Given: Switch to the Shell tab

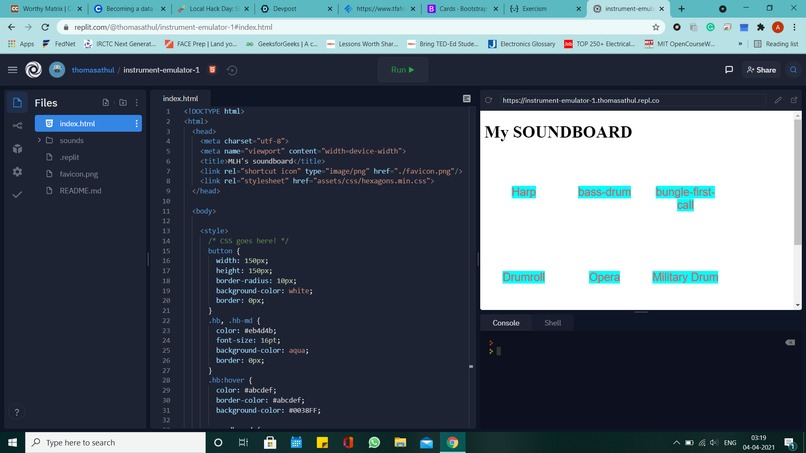Looking at the screenshot, I should pyautogui.click(x=553, y=323).
